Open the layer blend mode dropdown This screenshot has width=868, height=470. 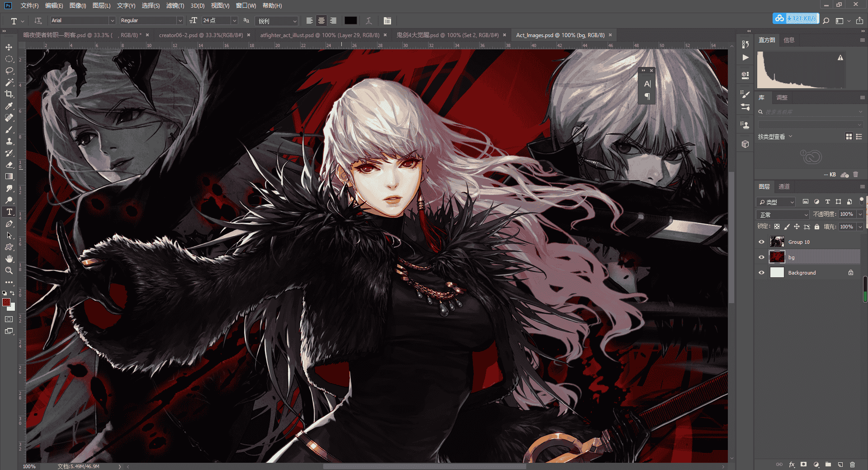[x=783, y=214]
